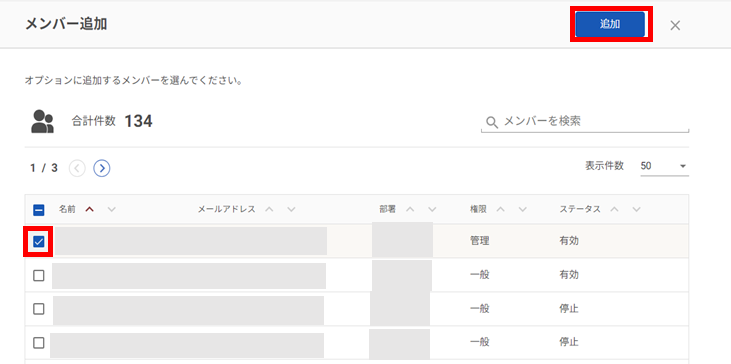Check the first 停止 member row checkbox
The width and height of the screenshot is (731, 364).
[39, 309]
